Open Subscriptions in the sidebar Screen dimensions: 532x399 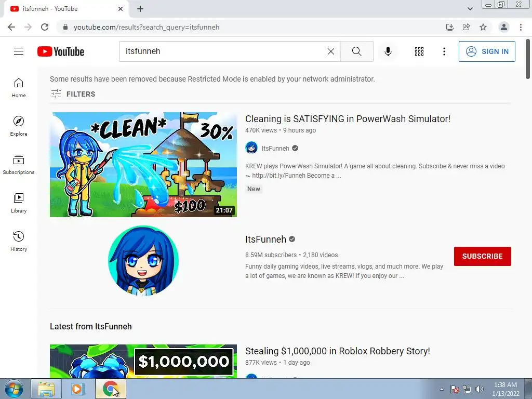pos(19,165)
